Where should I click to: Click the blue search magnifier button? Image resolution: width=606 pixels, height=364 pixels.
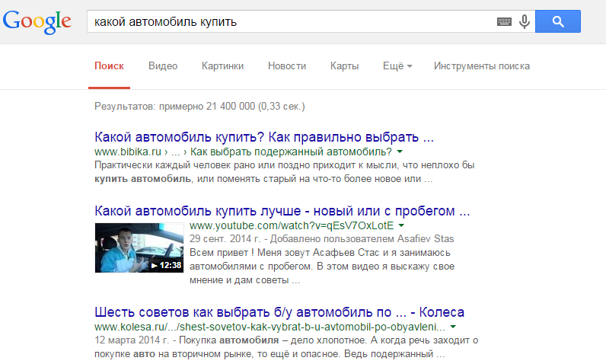click(558, 21)
